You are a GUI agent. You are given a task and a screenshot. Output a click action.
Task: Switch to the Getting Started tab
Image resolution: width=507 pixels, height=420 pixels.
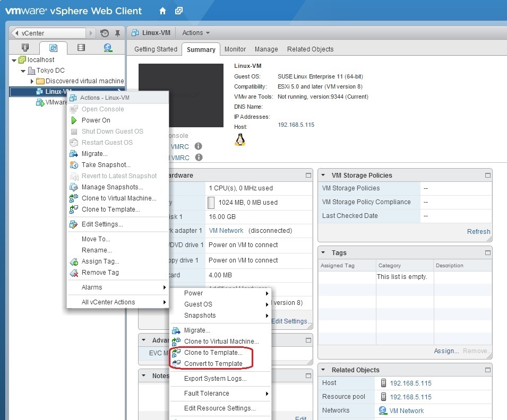tap(156, 49)
